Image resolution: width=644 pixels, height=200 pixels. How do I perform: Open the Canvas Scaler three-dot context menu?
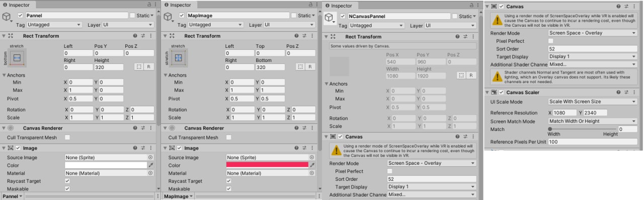pos(634,92)
